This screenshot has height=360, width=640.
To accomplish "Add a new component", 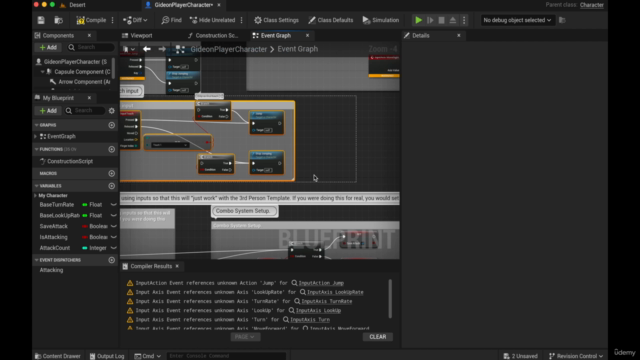I will 48,47.
